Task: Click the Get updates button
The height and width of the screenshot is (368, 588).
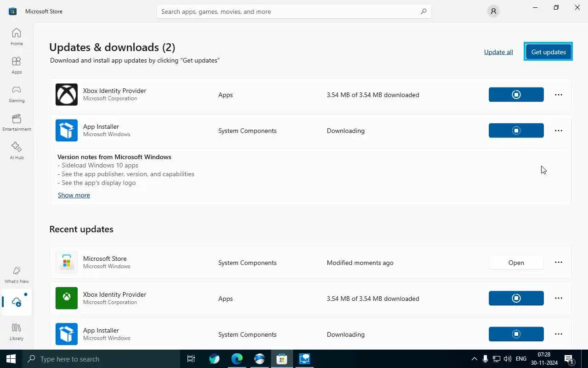Action: pyautogui.click(x=548, y=52)
